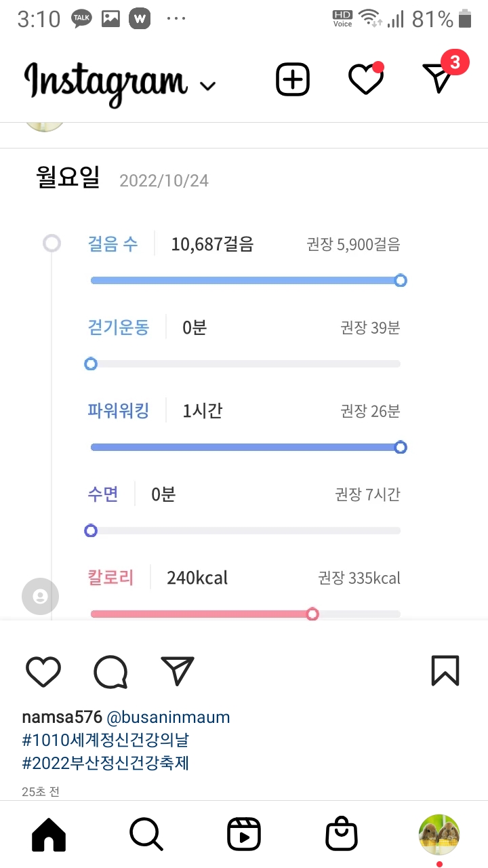The image size is (488, 868).
Task: Open the activity heart notifications
Action: click(x=366, y=80)
